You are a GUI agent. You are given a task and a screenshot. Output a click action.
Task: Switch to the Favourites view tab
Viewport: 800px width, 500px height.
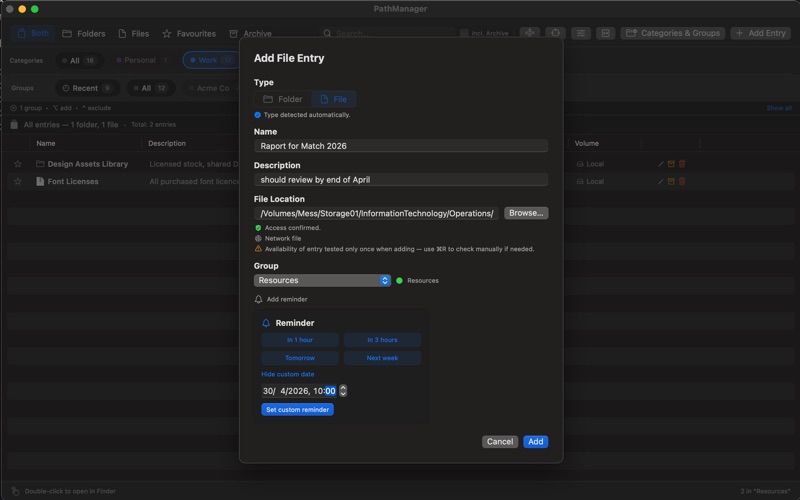point(189,34)
